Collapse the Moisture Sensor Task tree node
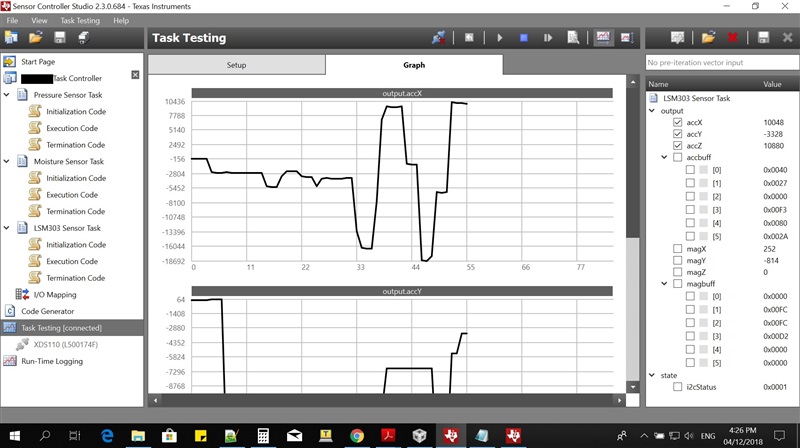 tap(7, 161)
